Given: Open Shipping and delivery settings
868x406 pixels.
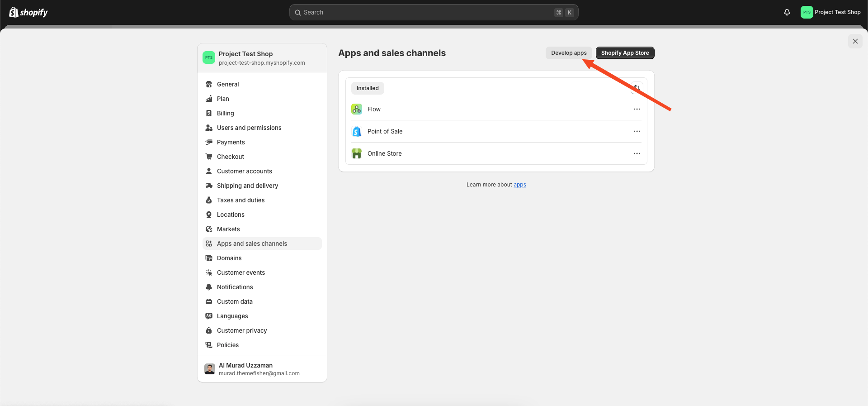Looking at the screenshot, I should tap(262, 186).
